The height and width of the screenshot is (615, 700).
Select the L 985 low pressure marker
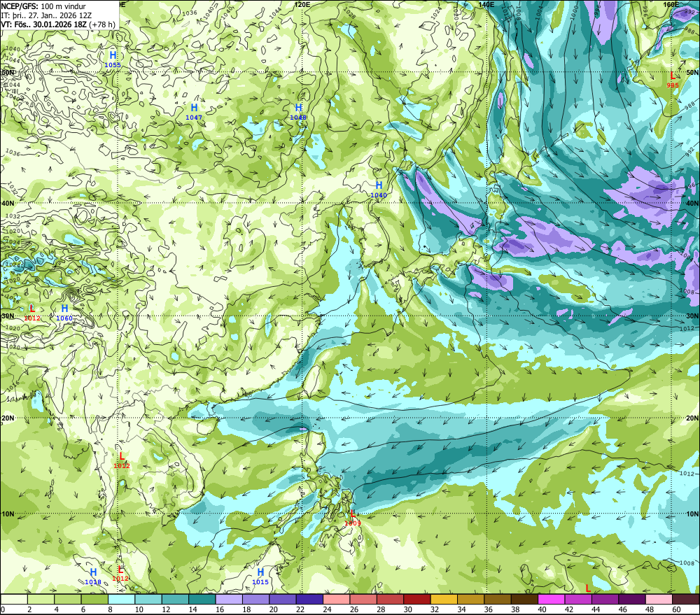[x=673, y=80]
